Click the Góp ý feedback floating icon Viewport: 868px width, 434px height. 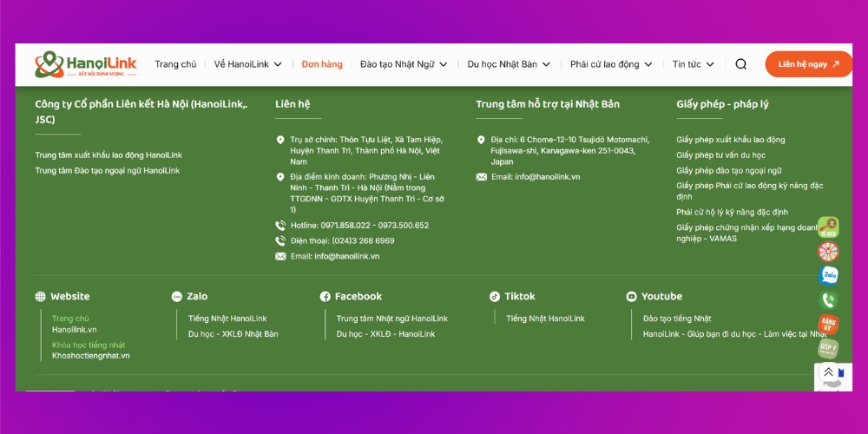tap(828, 349)
